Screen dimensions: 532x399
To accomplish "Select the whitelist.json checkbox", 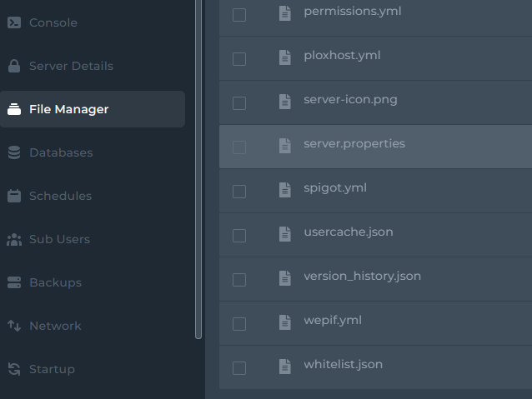I will [x=239, y=368].
